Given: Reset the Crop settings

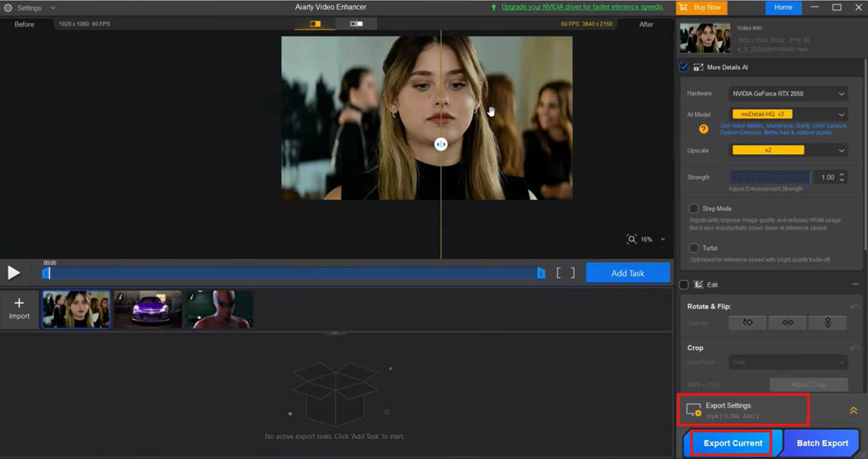Looking at the screenshot, I should (855, 348).
